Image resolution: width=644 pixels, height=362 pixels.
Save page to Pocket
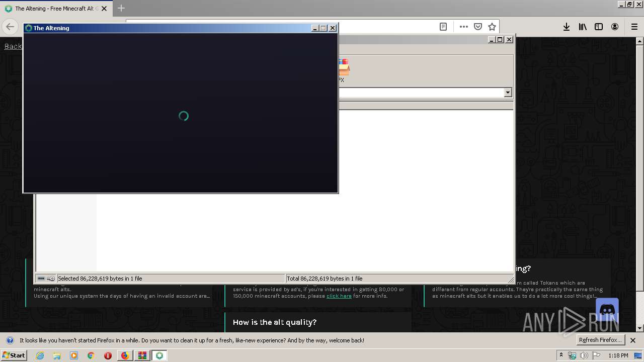478,27
